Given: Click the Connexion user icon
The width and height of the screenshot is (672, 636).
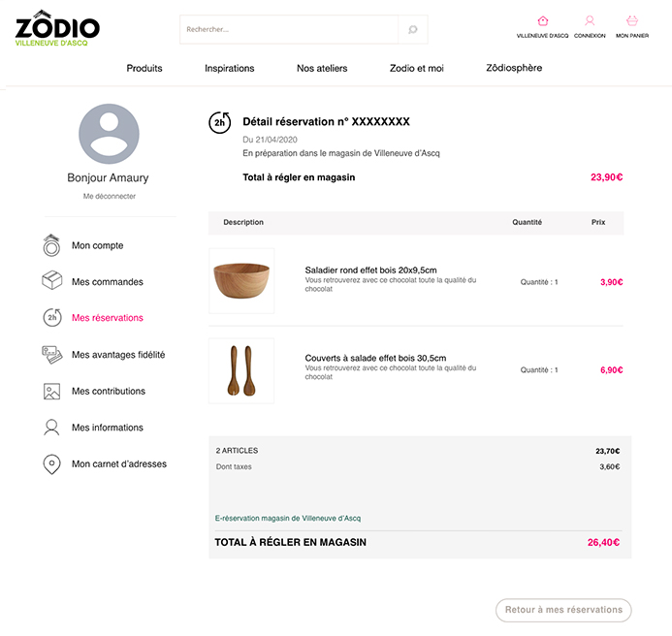Looking at the screenshot, I should coord(590,20).
